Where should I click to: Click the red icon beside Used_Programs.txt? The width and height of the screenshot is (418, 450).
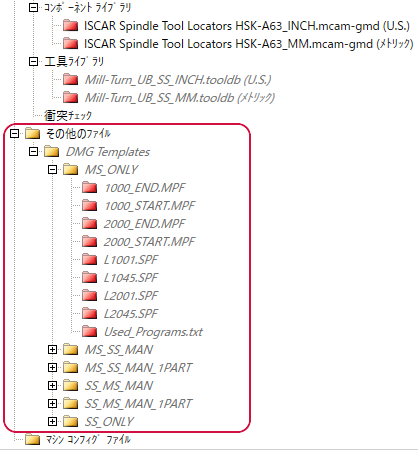[x=89, y=332]
